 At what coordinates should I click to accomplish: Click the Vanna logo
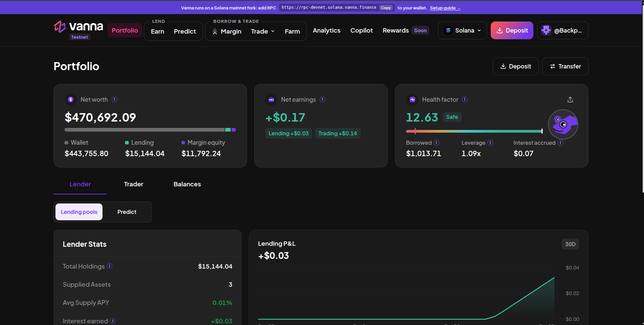pos(78,27)
